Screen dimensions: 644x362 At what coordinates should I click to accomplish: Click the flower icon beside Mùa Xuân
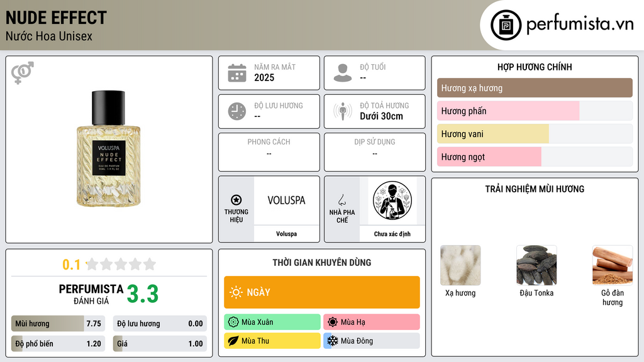[x=233, y=322]
